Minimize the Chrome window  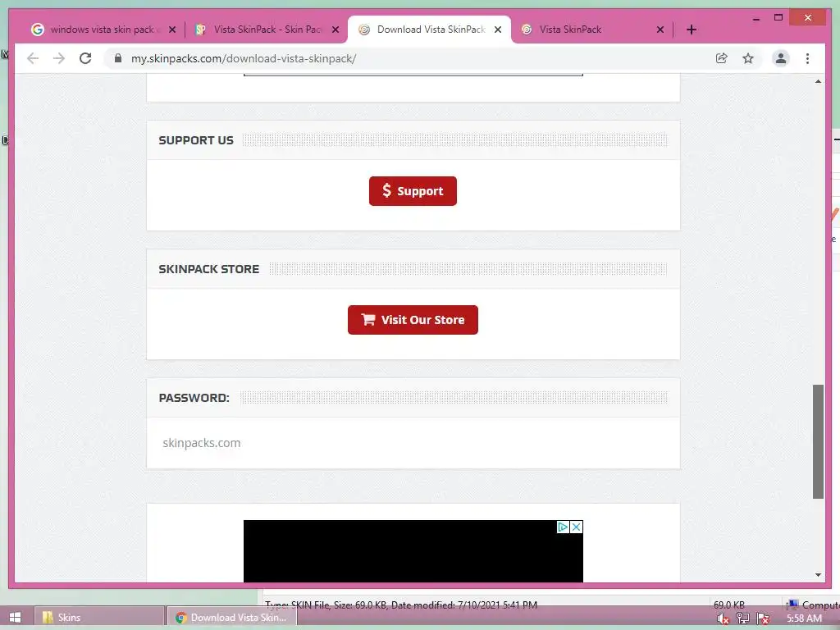(x=756, y=18)
